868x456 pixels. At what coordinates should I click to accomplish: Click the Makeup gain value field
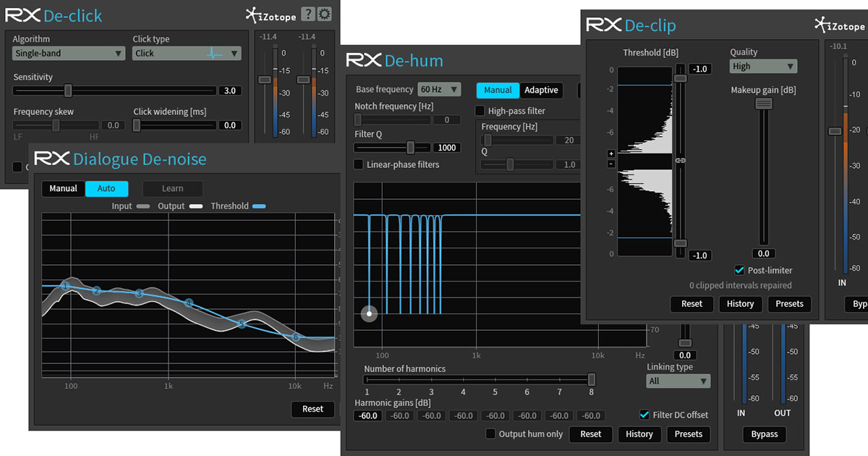point(763,254)
